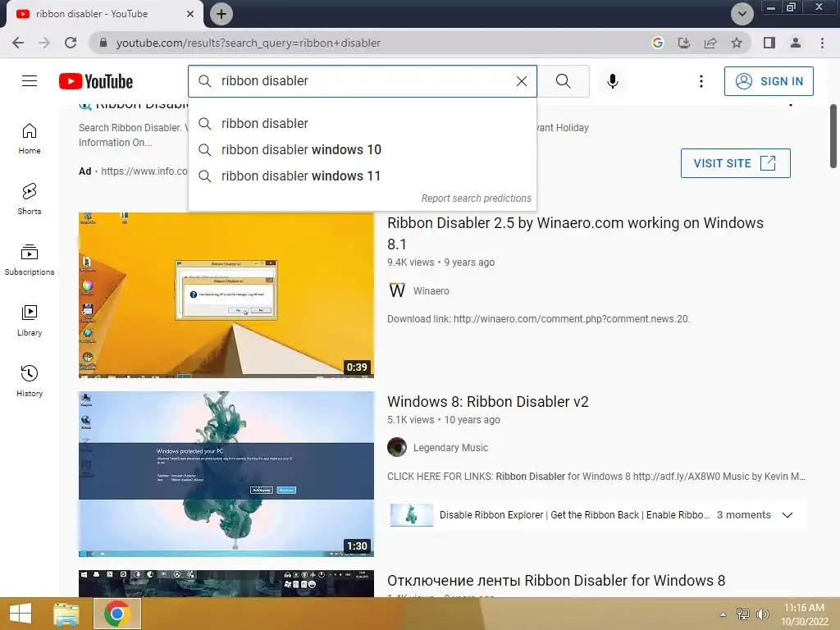Image resolution: width=840 pixels, height=630 pixels.
Task: Open the Ribbon Disabler 2.5 video thumbnail
Action: click(226, 295)
